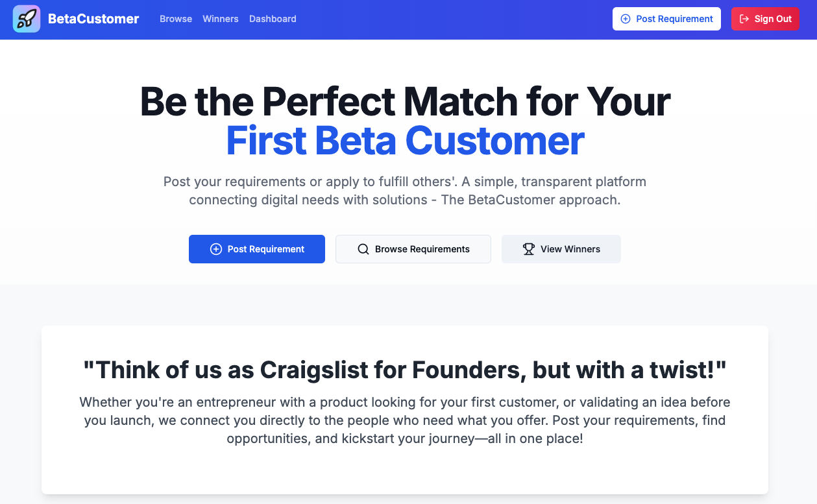Click the white Post Requirement header button
Image resolution: width=817 pixels, height=504 pixels.
(666, 19)
